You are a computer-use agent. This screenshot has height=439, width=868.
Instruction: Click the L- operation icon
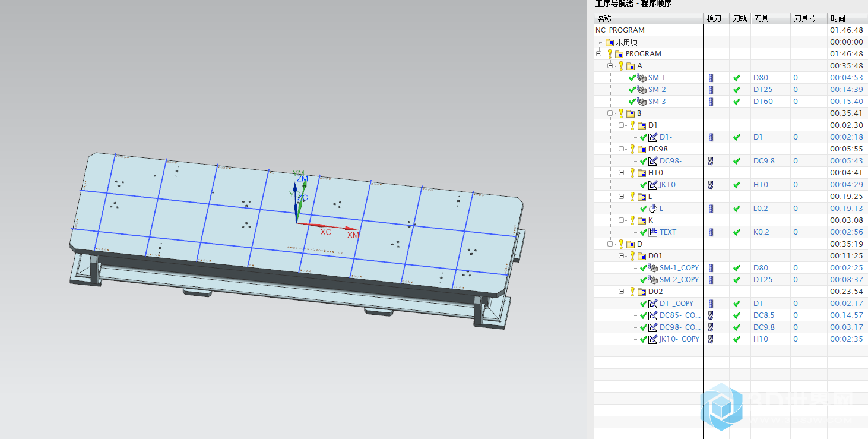click(653, 209)
